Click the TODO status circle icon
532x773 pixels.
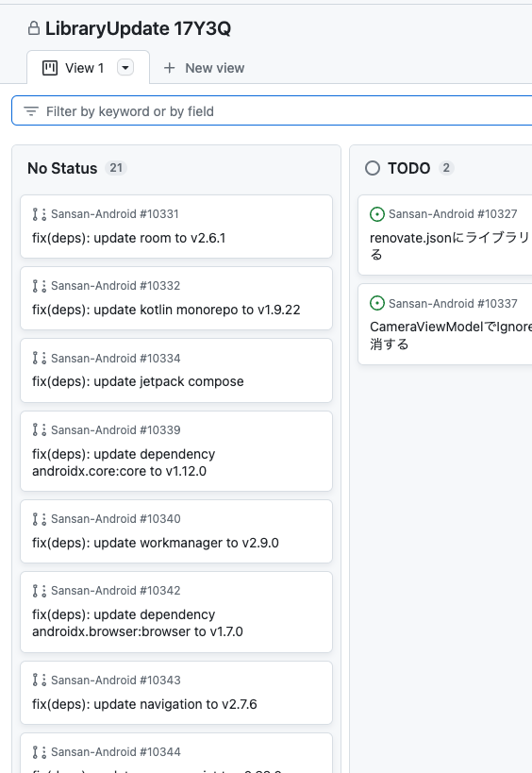point(373,168)
